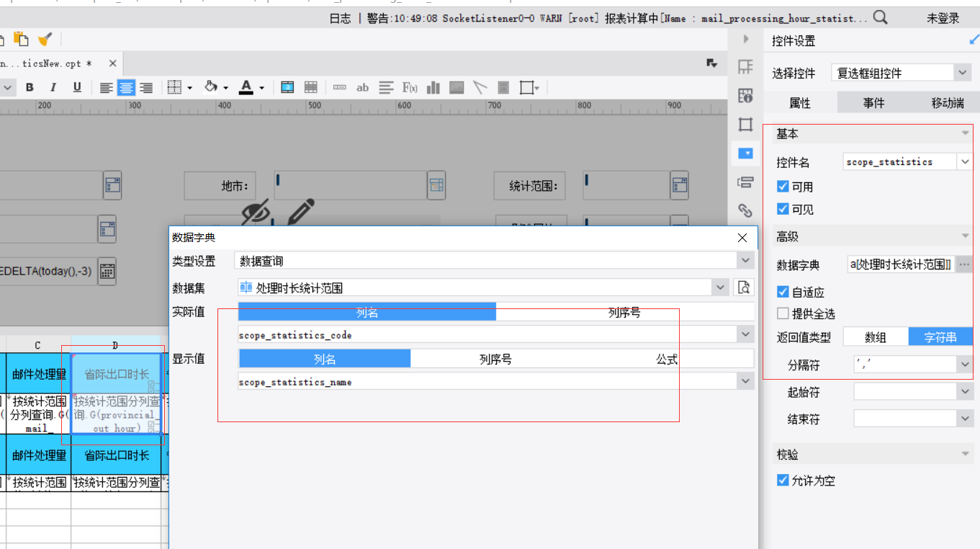Open cell element panel icon in sidebar
Image resolution: width=980 pixels, height=549 pixels.
(745, 67)
